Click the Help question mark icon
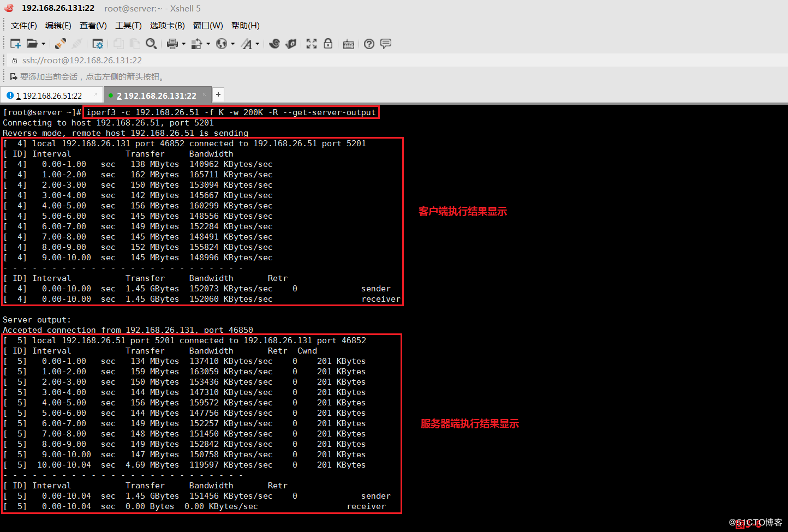This screenshot has height=532, width=788. click(x=369, y=44)
